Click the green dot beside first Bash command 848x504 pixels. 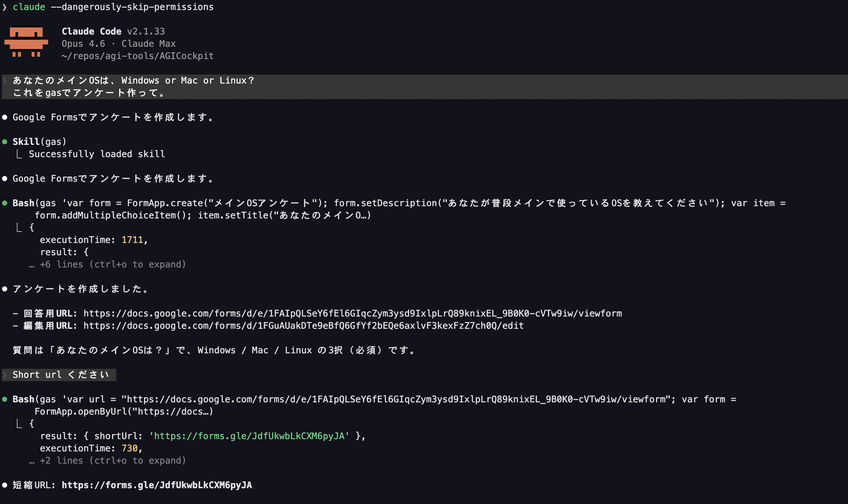(5, 203)
